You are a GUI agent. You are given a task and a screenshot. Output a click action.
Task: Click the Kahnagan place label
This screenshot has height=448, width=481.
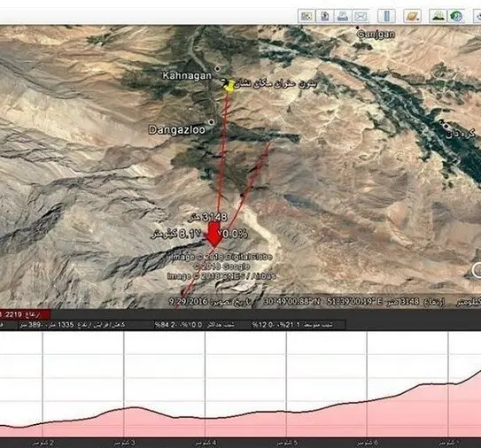click(187, 76)
